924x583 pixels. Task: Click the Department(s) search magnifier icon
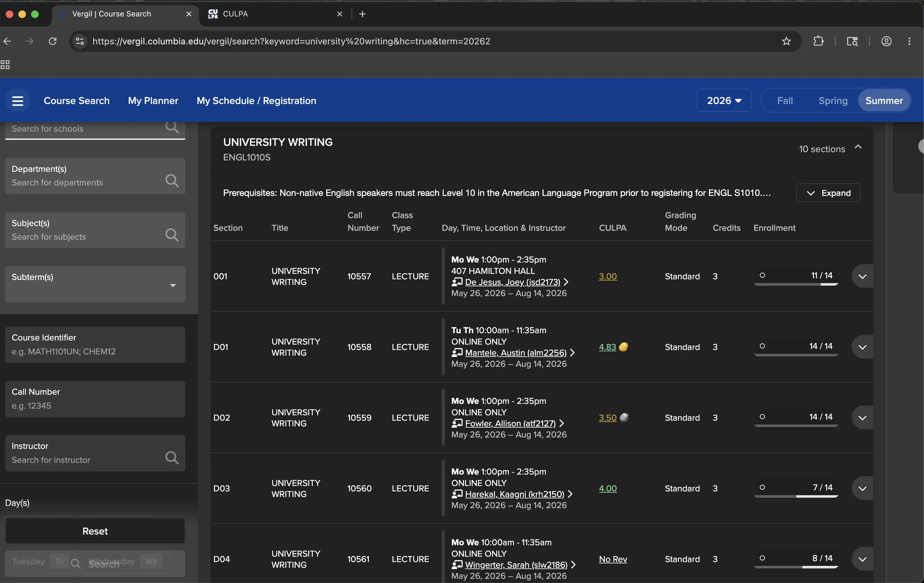click(172, 180)
